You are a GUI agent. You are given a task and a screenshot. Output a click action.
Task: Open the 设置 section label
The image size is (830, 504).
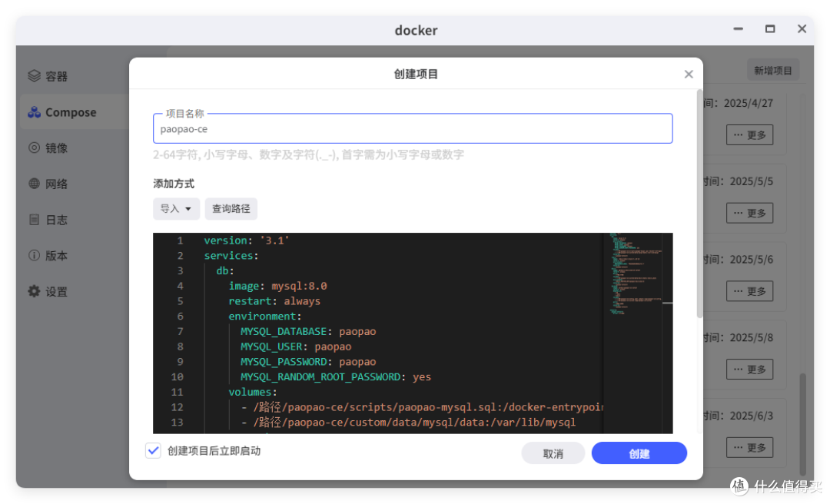tap(56, 292)
